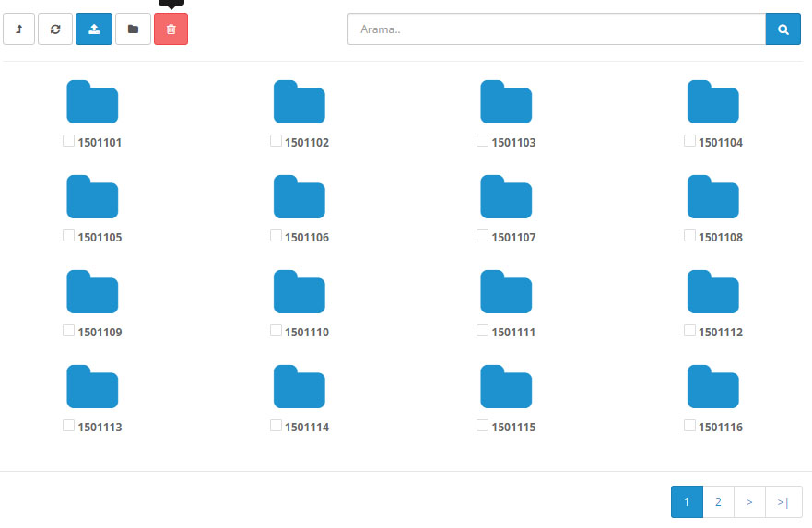Toggle the 1501108 checkbox
Screen dimensions: 812x528
coord(689,236)
